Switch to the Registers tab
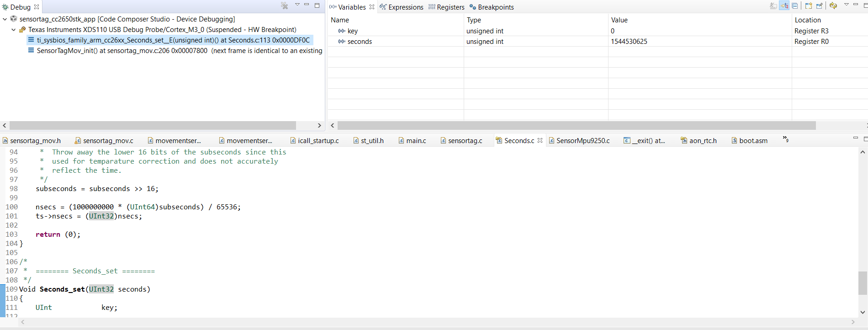The image size is (868, 330). click(x=446, y=7)
